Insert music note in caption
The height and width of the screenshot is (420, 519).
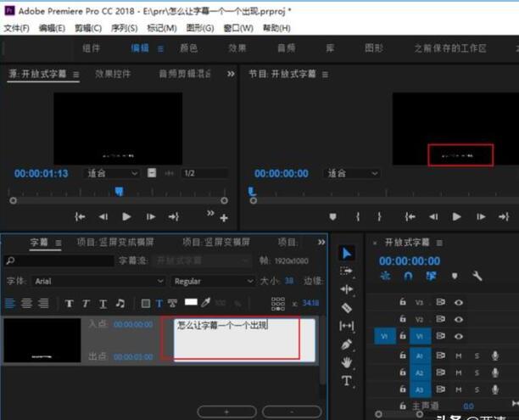coord(120,303)
